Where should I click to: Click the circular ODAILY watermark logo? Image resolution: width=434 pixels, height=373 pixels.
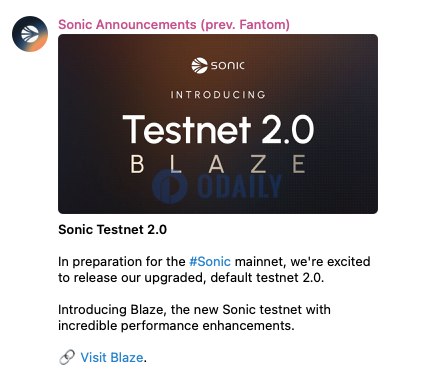(170, 186)
